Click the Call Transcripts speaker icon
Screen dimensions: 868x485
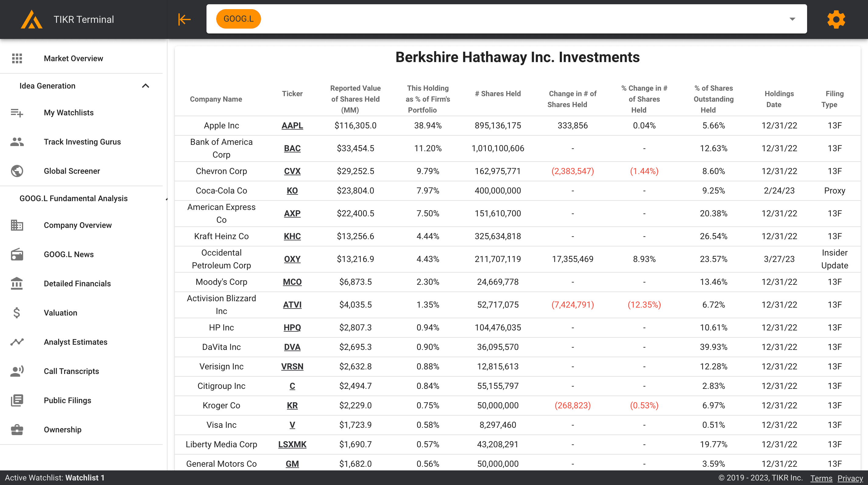17,371
